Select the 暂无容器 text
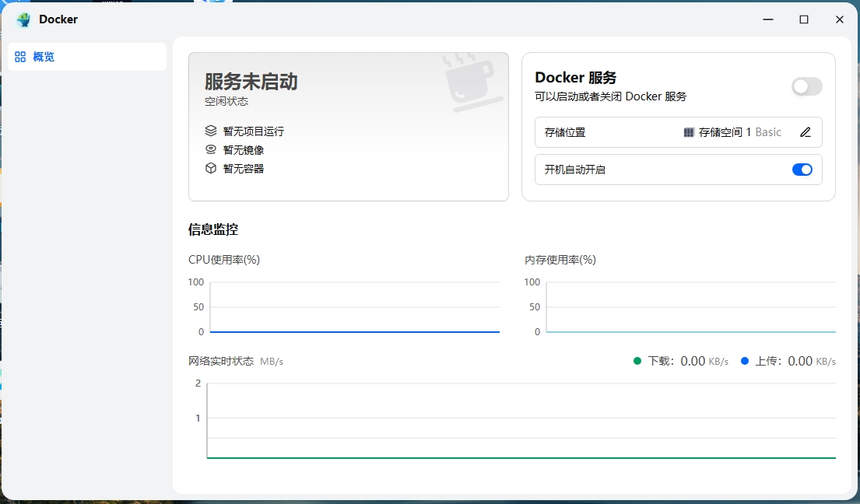 click(244, 169)
